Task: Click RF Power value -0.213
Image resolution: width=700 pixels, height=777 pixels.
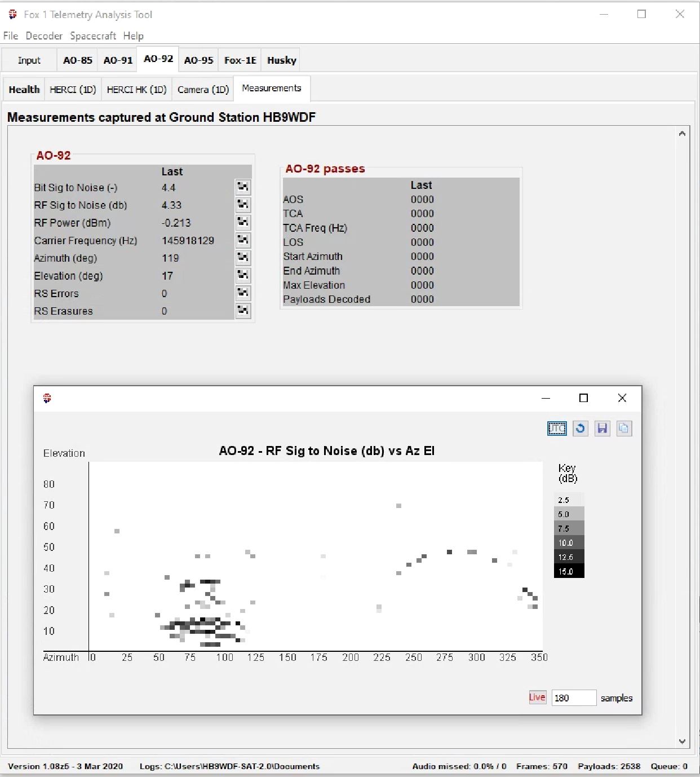Action: (176, 223)
